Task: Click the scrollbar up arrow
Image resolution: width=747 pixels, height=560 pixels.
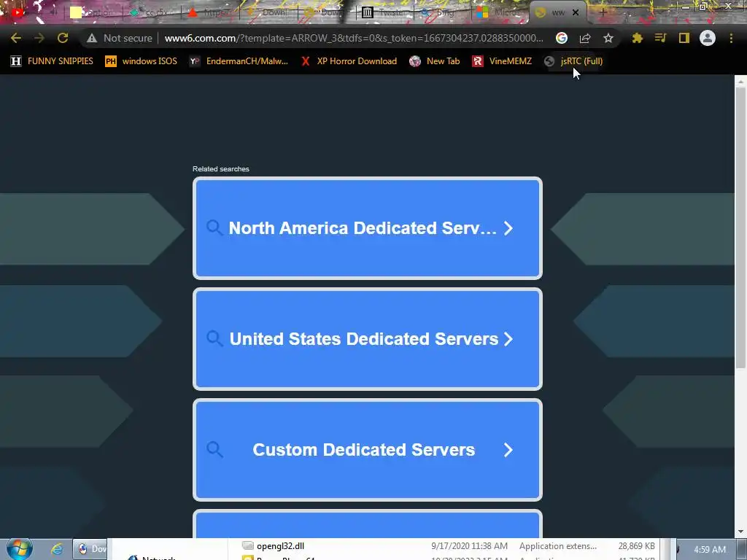Action: coord(740,82)
